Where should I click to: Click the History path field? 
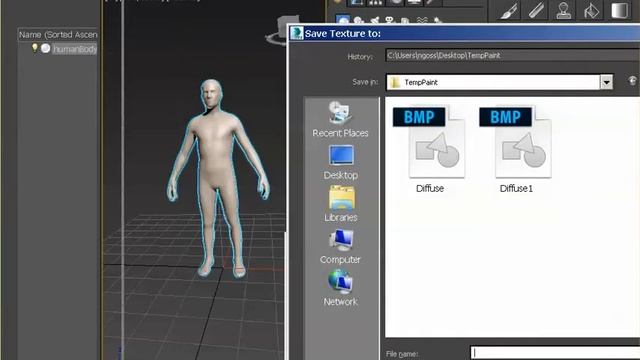(x=512, y=56)
